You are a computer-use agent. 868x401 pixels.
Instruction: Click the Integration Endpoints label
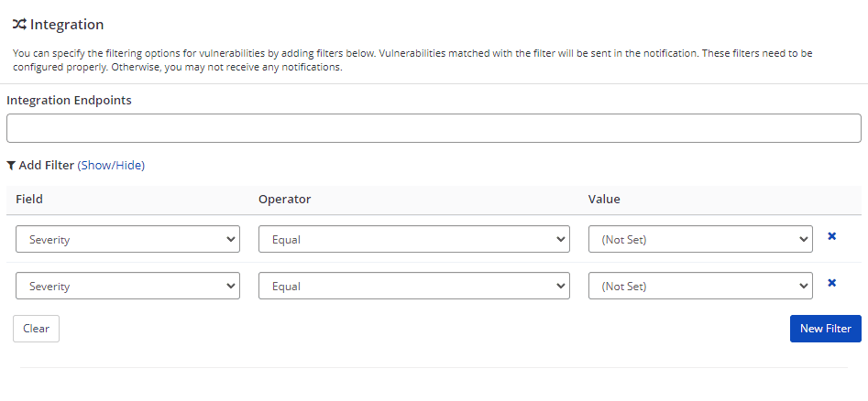click(69, 101)
